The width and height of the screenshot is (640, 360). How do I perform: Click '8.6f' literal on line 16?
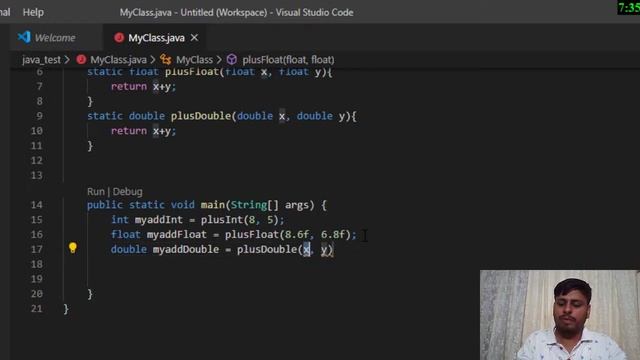point(297,235)
